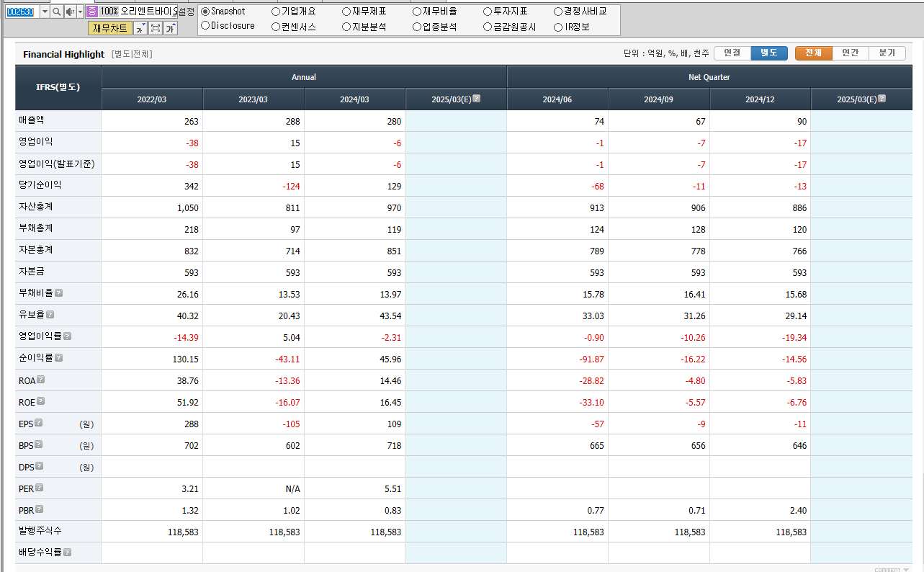The height and width of the screenshot is (572, 924).
Task: Select the 경쟁사비교 radio option
Action: point(558,12)
